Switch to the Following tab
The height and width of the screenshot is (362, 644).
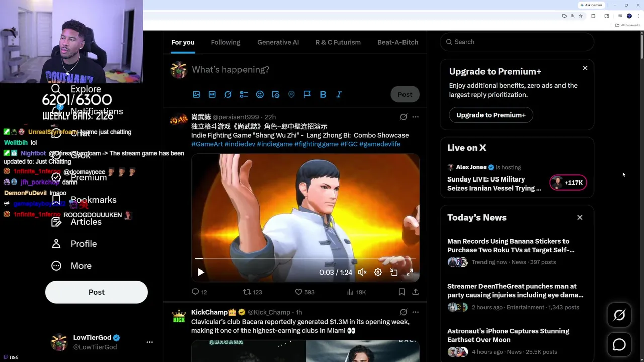tap(226, 42)
